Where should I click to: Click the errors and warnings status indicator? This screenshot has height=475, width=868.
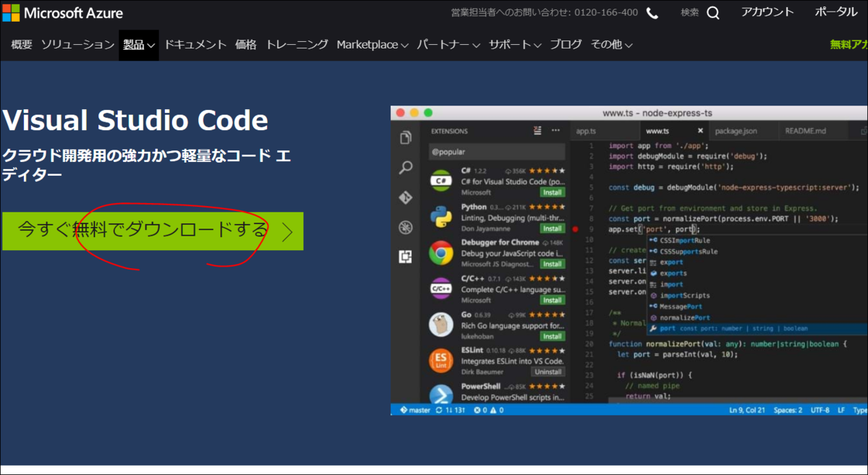(488, 410)
